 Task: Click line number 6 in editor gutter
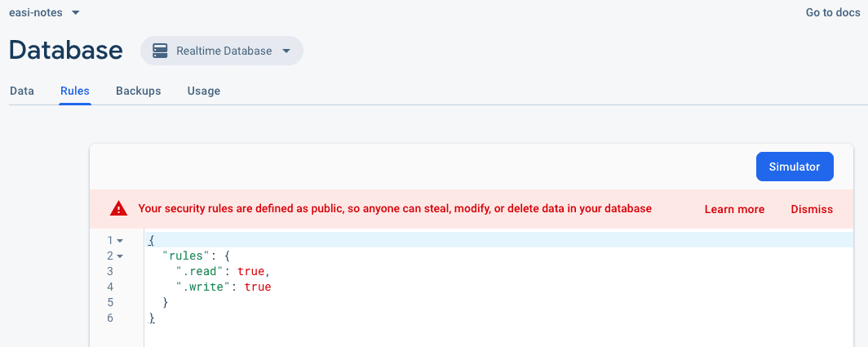[110, 318]
